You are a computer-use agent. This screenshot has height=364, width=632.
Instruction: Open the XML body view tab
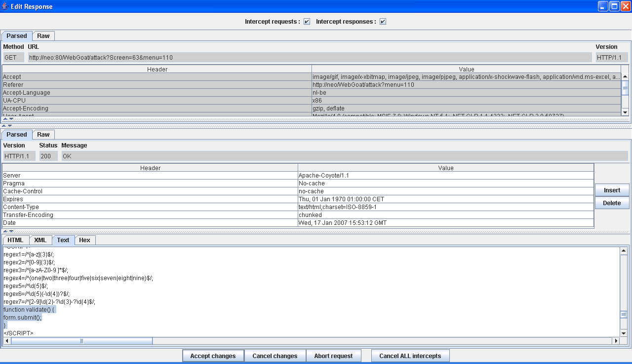click(x=40, y=240)
